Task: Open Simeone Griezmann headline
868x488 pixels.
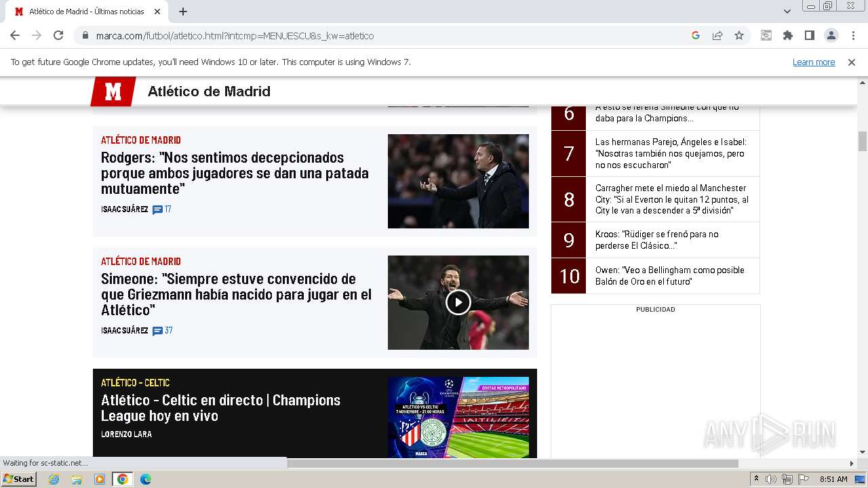Action: point(236,294)
